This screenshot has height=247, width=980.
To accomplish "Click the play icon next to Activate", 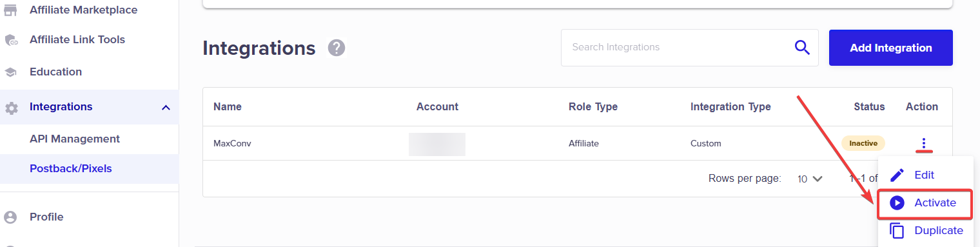I will (x=897, y=203).
